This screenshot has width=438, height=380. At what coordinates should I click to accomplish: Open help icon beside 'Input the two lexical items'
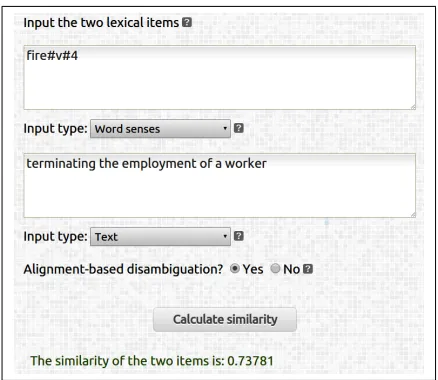tap(187, 22)
